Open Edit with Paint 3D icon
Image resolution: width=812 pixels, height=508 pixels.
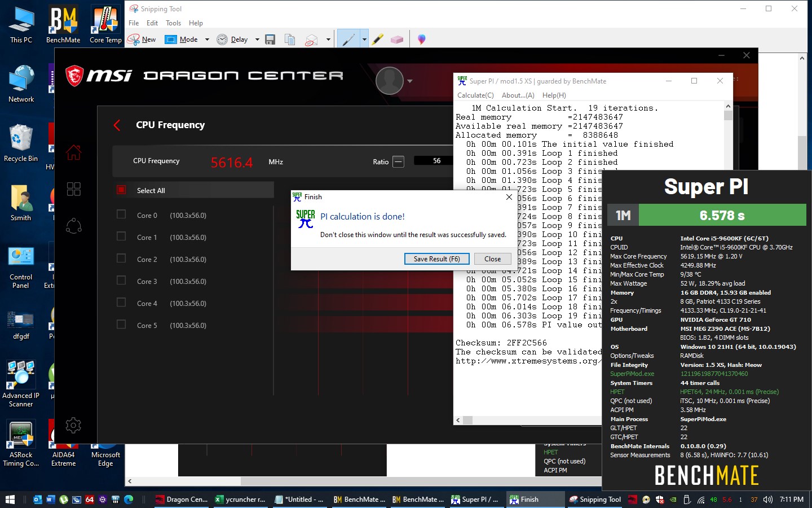(421, 40)
